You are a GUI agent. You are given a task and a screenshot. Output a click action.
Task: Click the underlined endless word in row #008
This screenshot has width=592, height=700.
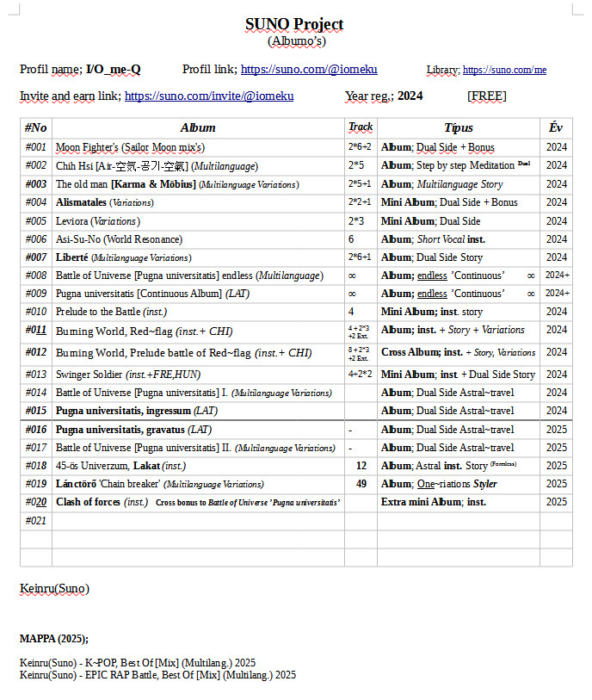[x=432, y=276]
